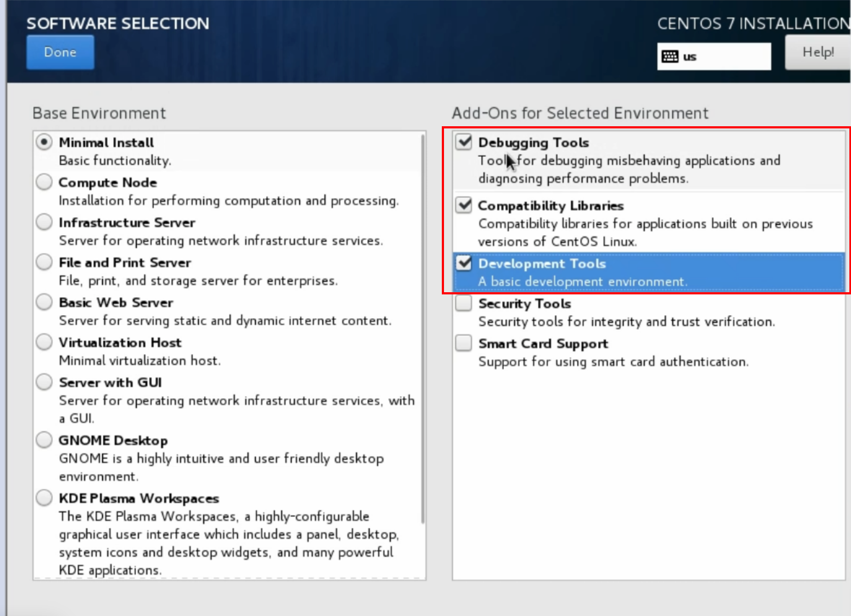This screenshot has width=851, height=616.
Task: Choose Server with GUI environment
Action: click(44, 382)
